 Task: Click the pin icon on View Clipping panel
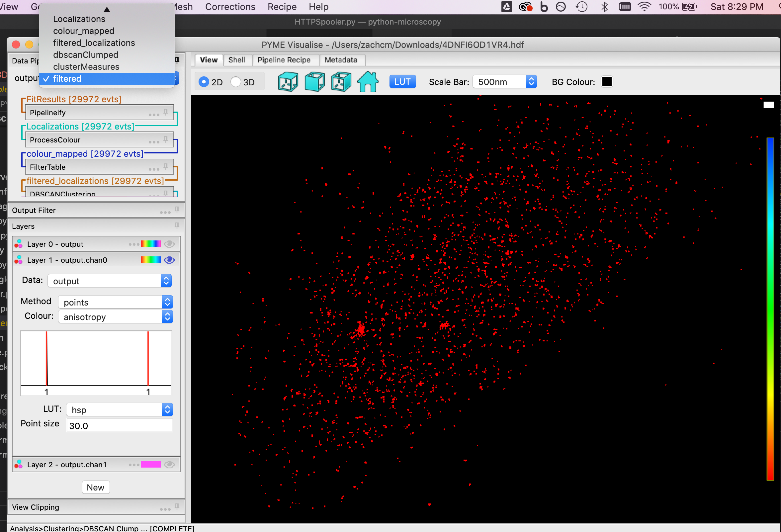pos(177,507)
